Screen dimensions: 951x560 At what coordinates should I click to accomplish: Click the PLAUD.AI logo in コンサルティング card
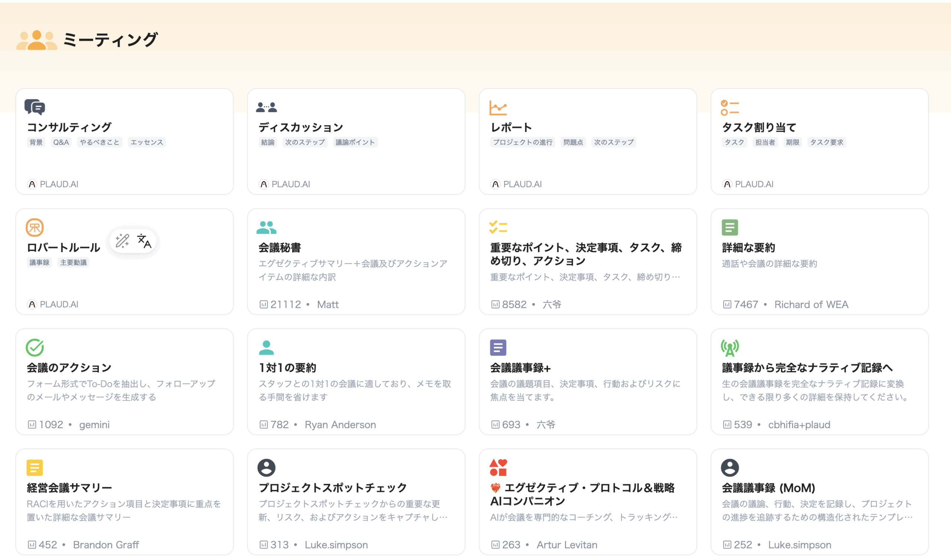(x=32, y=184)
